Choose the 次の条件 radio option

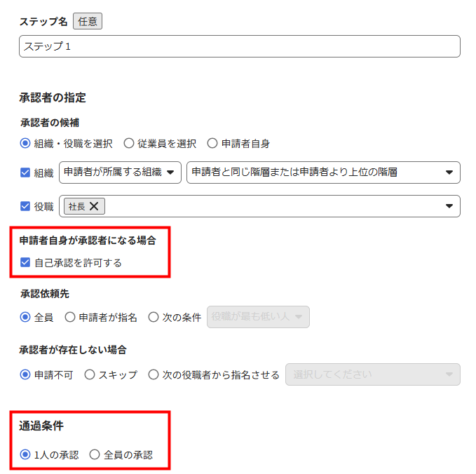tap(154, 317)
